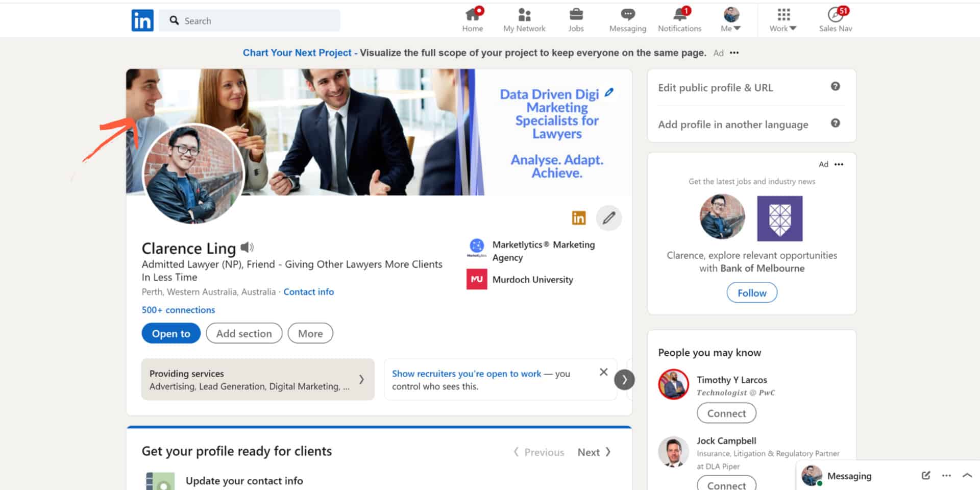Screen dimensions: 980x490
Task: Click the Bank of Melbourne logo
Action: point(779,218)
